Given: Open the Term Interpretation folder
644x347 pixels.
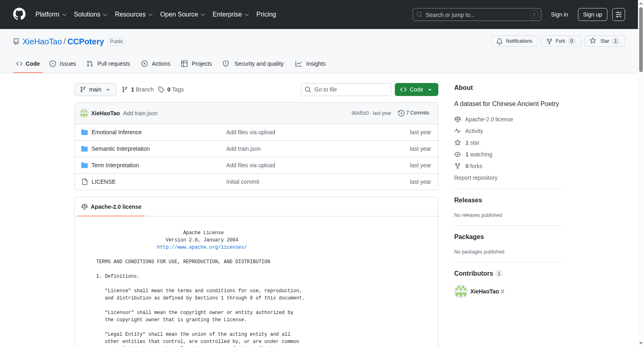Looking at the screenshot, I should (115, 165).
